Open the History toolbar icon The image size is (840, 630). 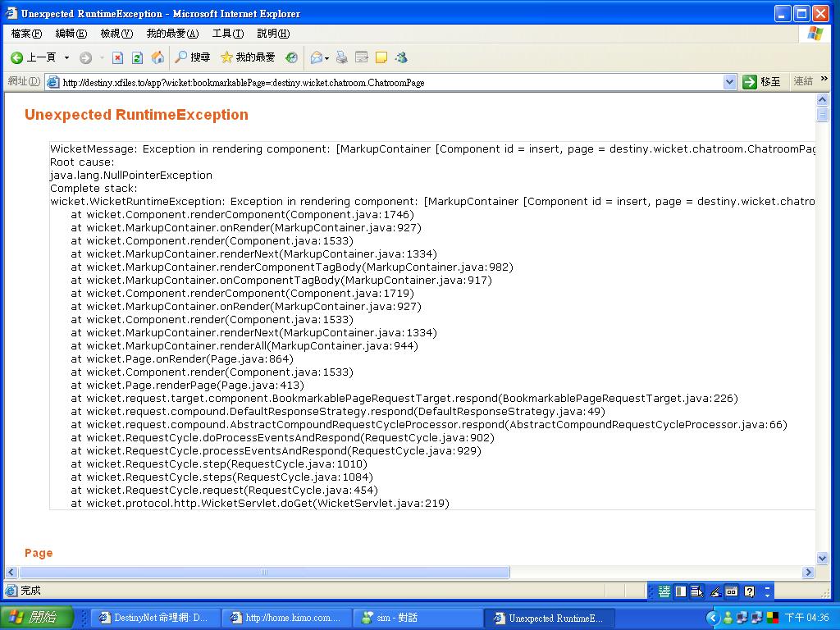[291, 57]
